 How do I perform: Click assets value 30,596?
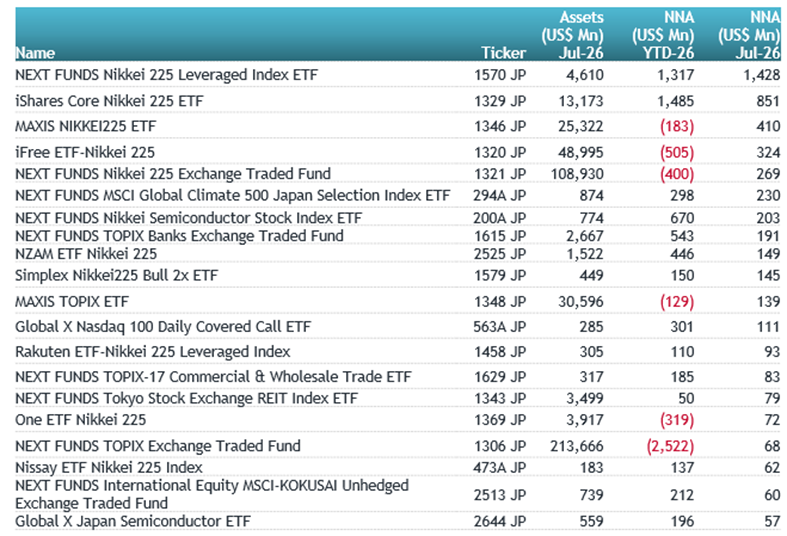[581, 302]
